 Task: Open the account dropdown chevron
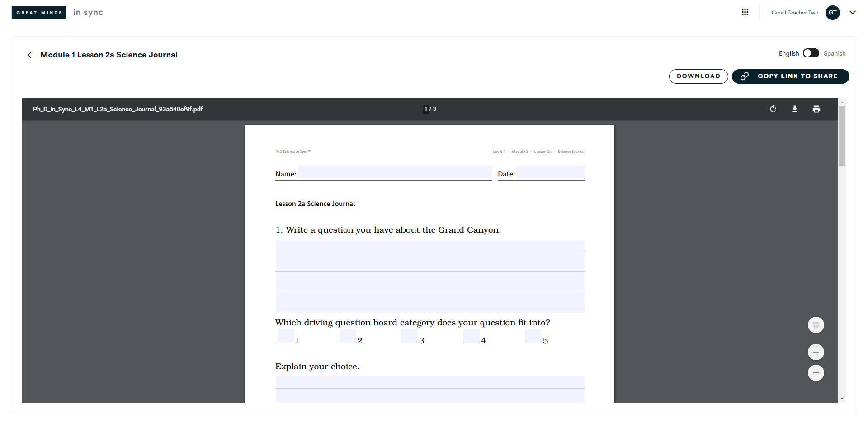coord(853,13)
